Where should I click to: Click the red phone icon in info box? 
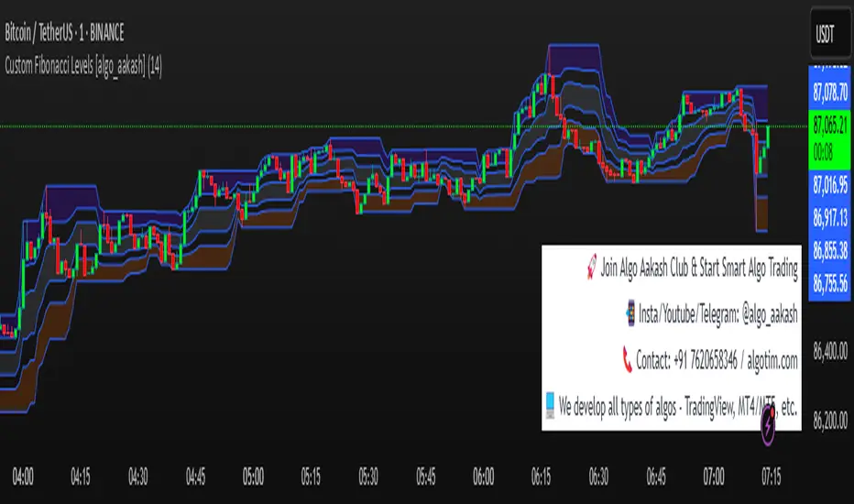tap(628, 360)
